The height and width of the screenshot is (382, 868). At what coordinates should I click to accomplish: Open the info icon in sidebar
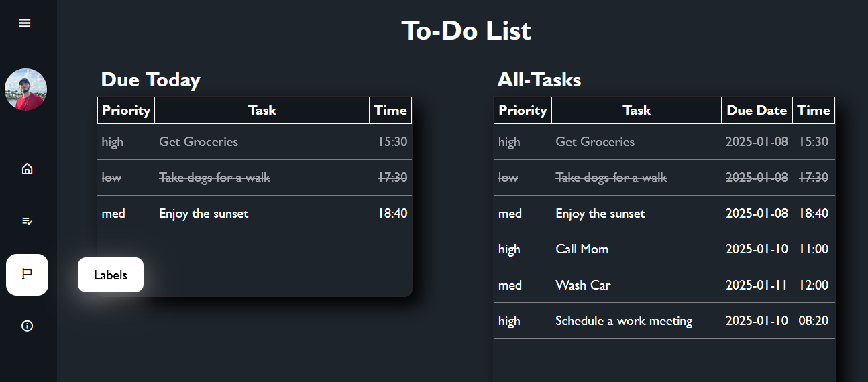(27, 326)
